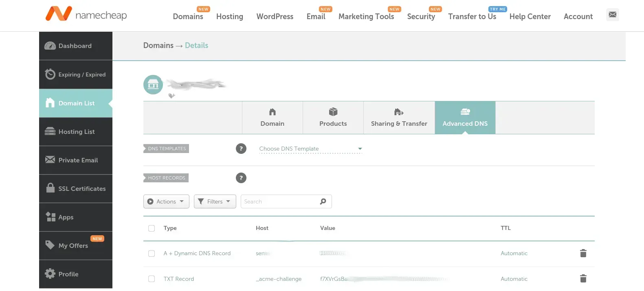The width and height of the screenshot is (644, 291).
Task: Open the Hosting top menu
Action: click(230, 16)
